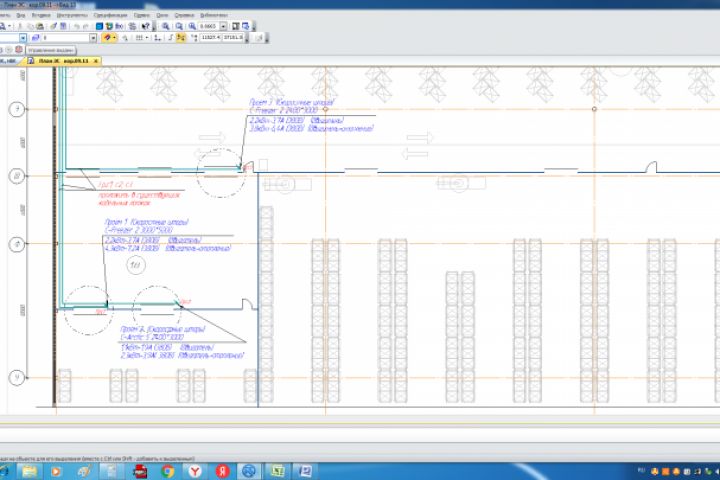Viewport: 720px width, 480px height.
Task: Open the Спецификация menu
Action: click(x=110, y=16)
